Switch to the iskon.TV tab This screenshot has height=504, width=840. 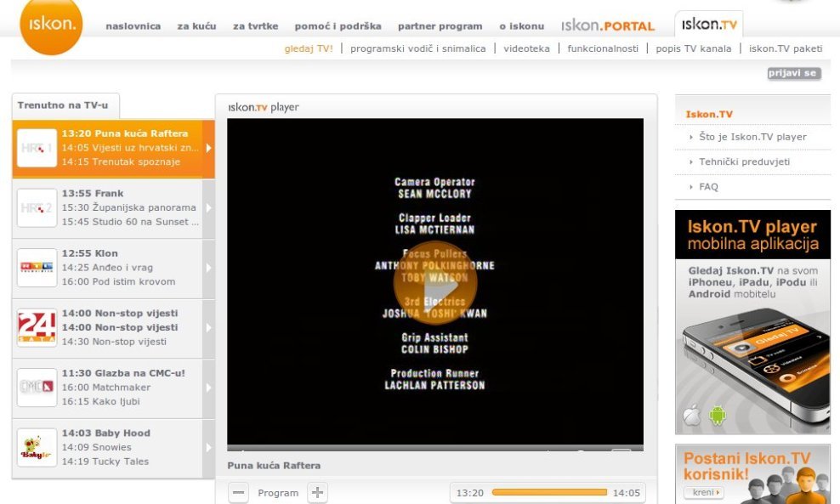[x=709, y=24]
